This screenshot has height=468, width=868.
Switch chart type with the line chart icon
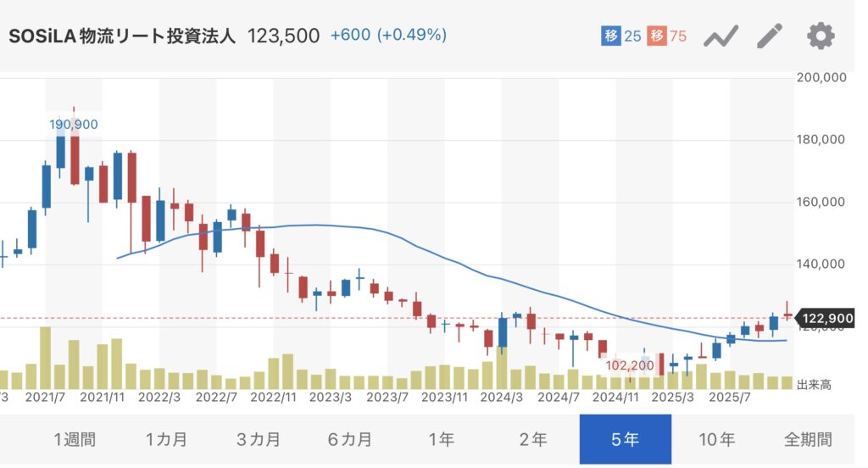pyautogui.click(x=721, y=36)
